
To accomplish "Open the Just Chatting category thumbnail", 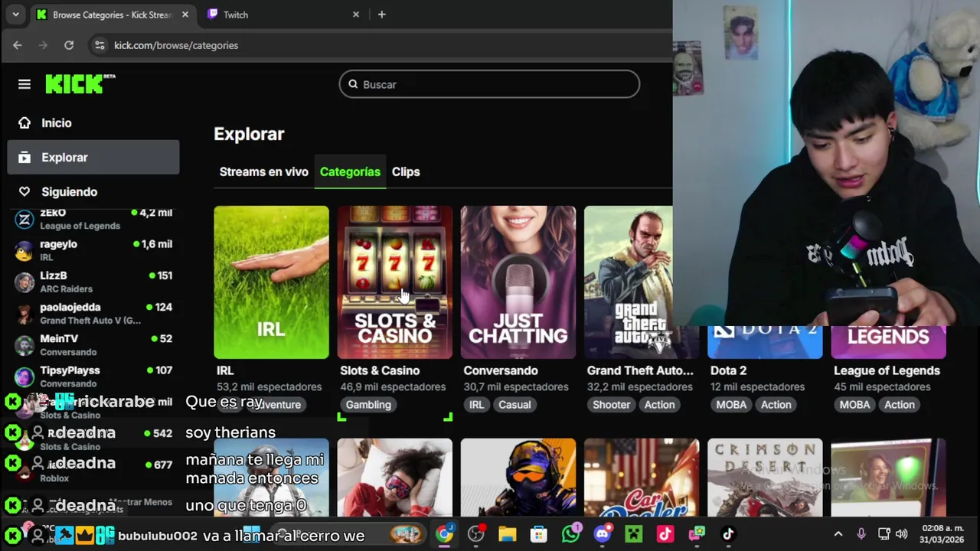I will point(518,282).
